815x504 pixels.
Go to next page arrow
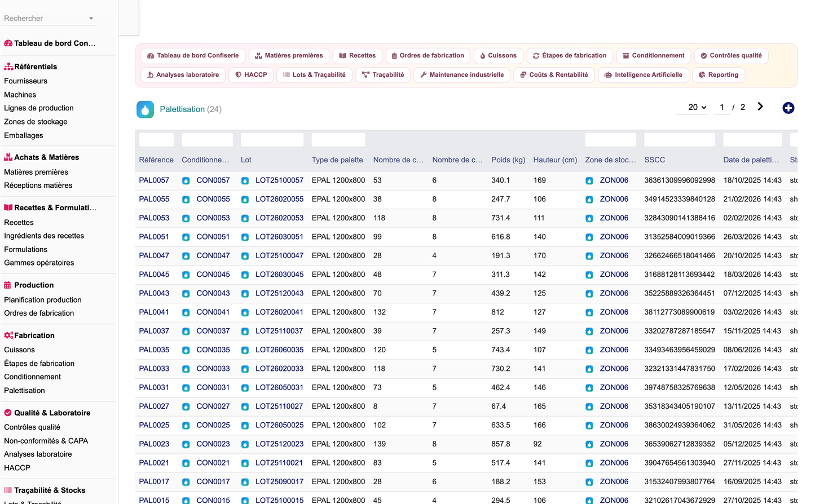tap(760, 107)
